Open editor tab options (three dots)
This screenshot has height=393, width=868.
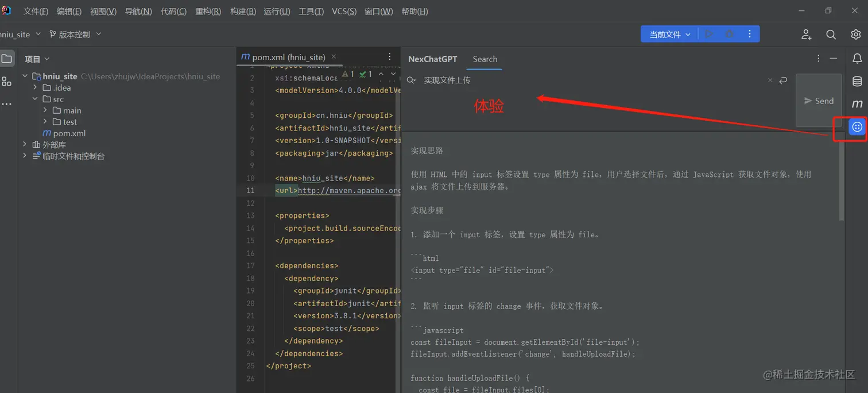[x=390, y=57]
